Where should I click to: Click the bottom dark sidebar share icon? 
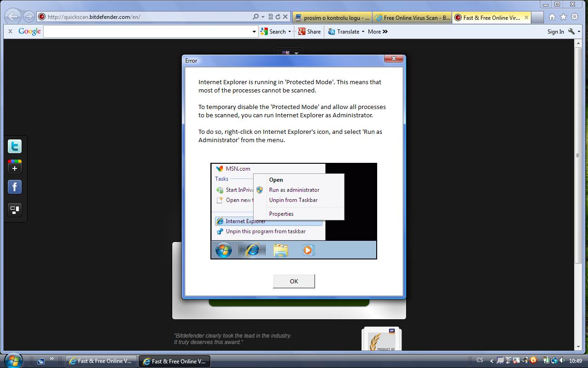tap(15, 210)
